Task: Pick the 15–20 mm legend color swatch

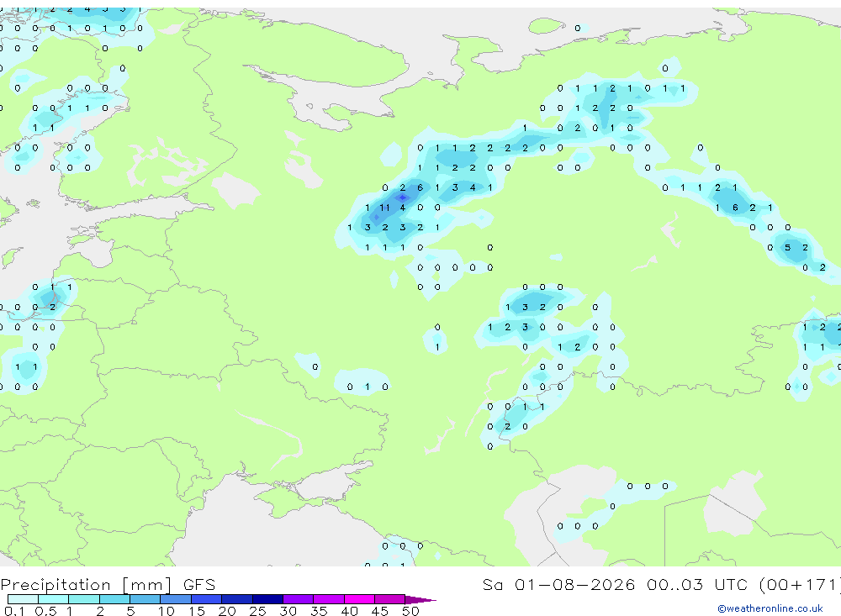Action: (206, 599)
